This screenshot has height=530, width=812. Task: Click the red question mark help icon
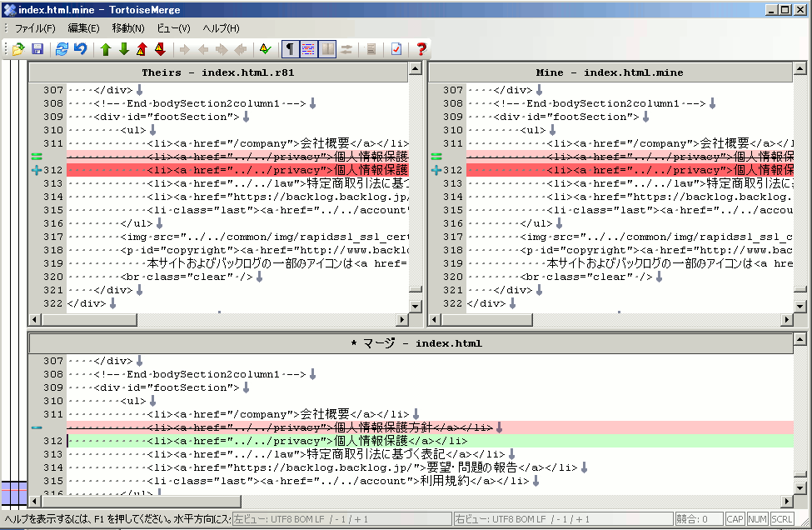421,49
